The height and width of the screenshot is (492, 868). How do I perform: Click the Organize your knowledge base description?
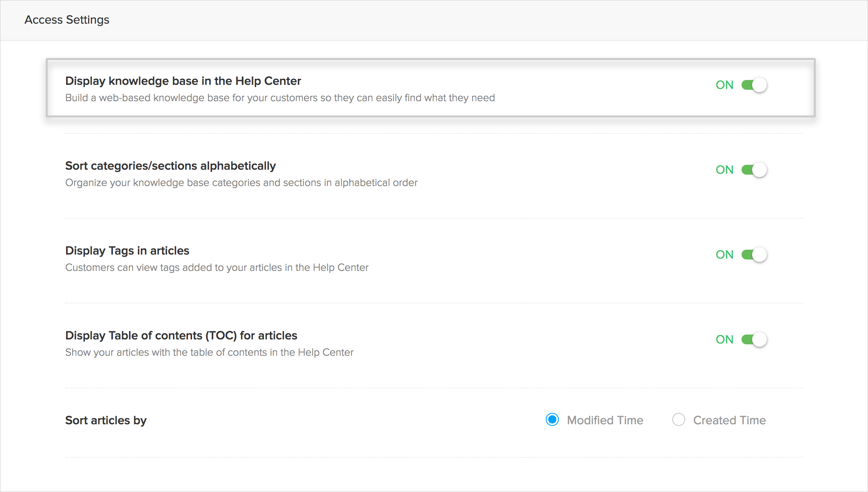[x=241, y=183]
